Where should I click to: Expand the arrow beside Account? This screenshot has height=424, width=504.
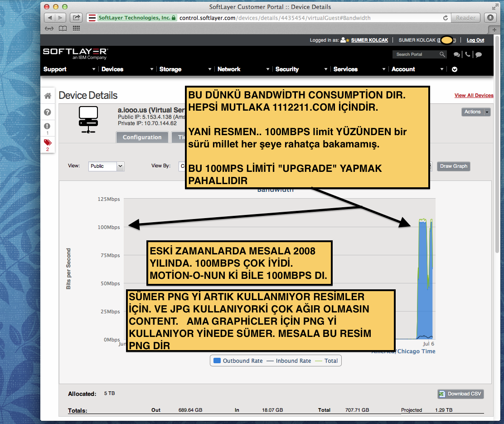(441, 69)
